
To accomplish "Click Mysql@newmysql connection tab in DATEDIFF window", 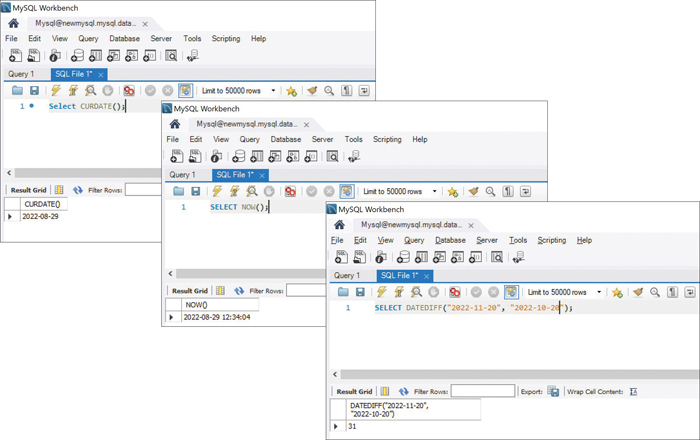I will pyautogui.click(x=411, y=224).
